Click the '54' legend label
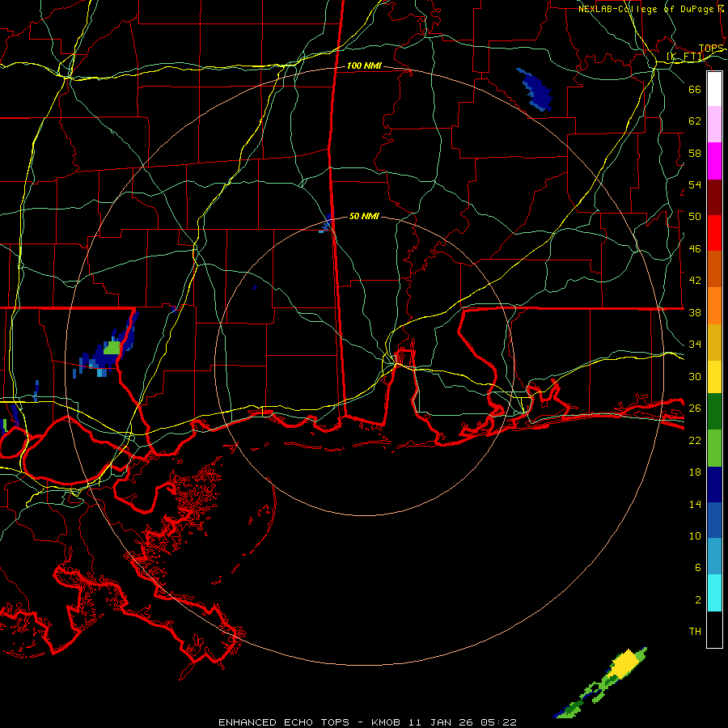Image resolution: width=728 pixels, height=728 pixels. click(x=695, y=184)
